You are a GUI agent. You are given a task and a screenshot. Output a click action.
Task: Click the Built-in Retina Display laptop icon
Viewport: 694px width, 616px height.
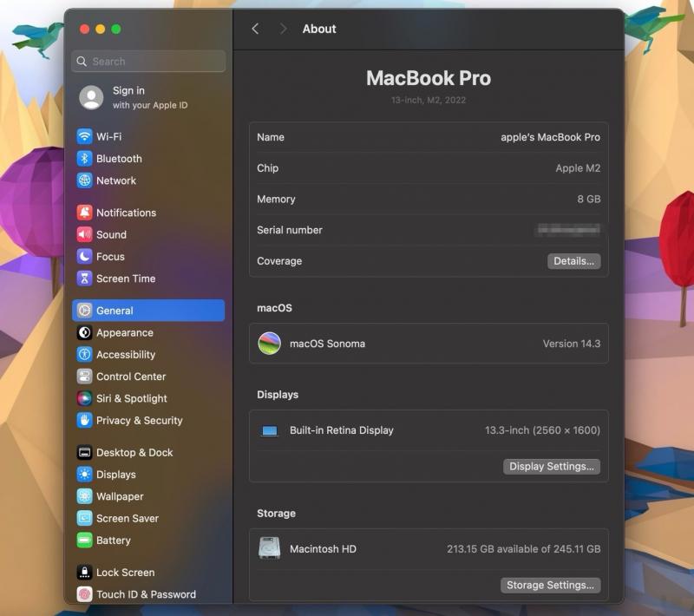click(269, 430)
